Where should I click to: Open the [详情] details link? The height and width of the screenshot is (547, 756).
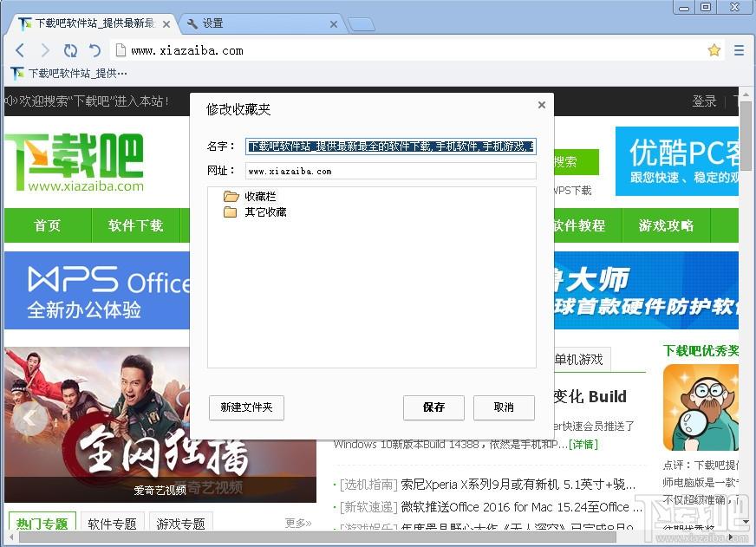coord(583,445)
